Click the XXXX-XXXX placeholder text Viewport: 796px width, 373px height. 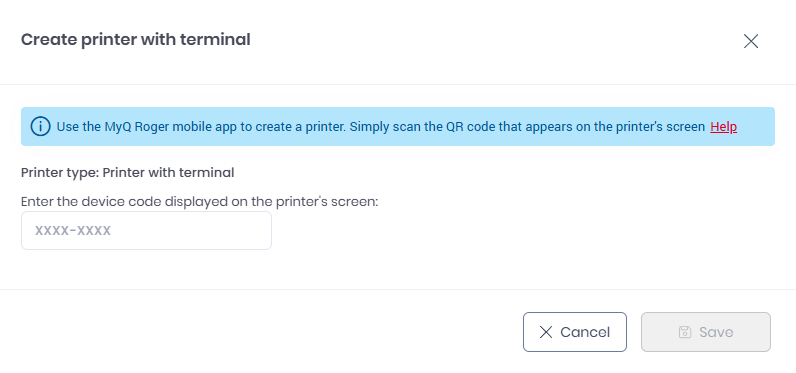(x=73, y=230)
